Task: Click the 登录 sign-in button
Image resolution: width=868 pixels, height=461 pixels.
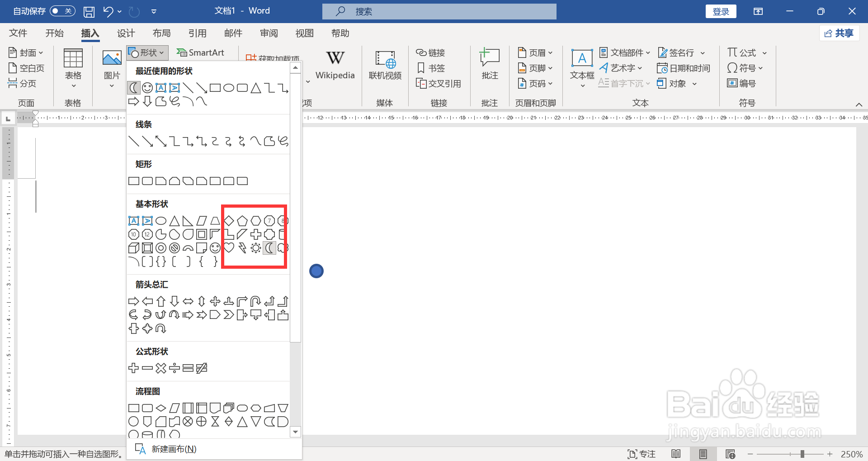Action: click(x=721, y=11)
